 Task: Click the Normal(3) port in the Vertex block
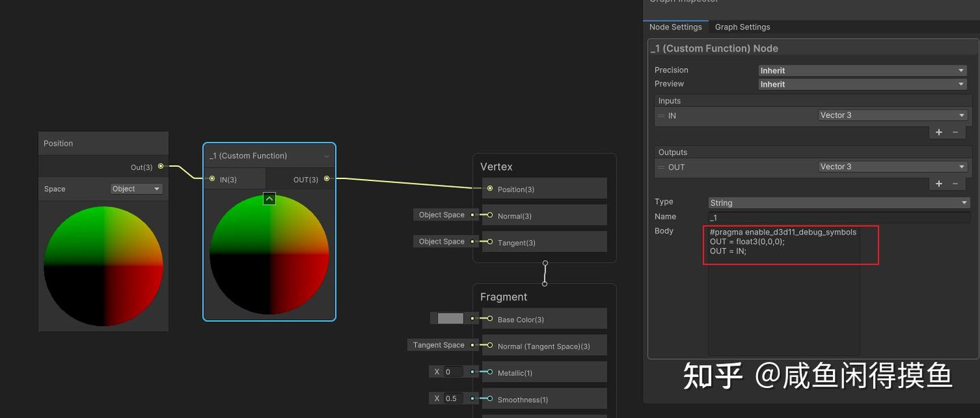pos(489,215)
